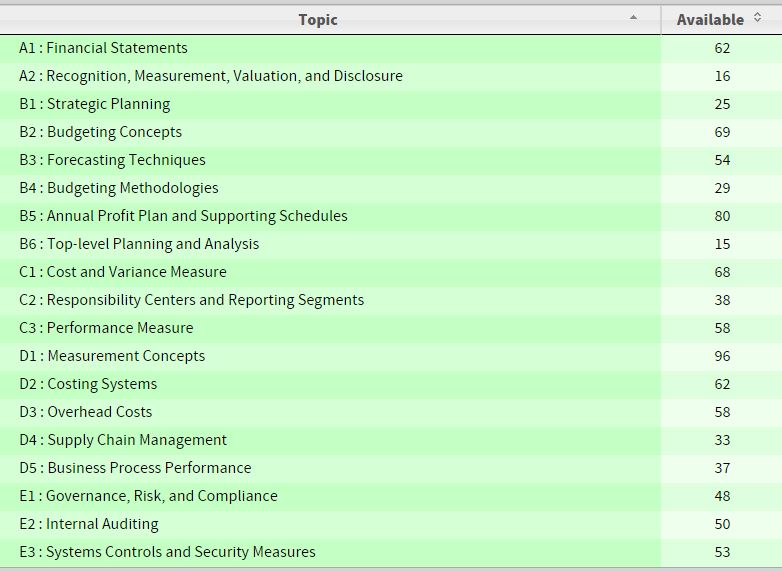Open B5 : Annual Profit Plan and Supporting Schedules
Screen dimensions: 782x571
point(183,216)
